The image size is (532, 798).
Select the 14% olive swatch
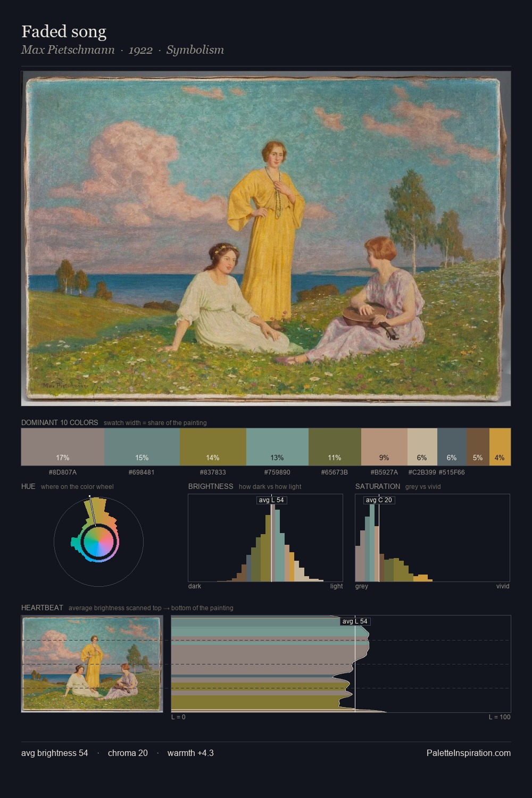213,447
